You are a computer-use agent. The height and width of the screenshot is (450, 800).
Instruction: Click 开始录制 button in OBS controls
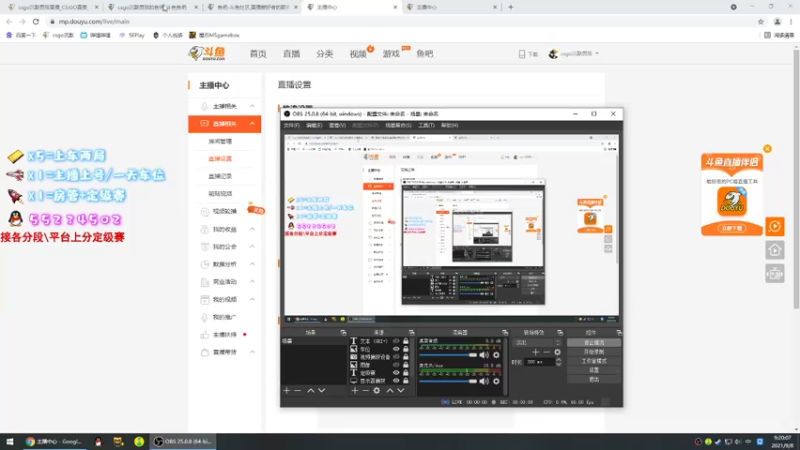click(594, 352)
